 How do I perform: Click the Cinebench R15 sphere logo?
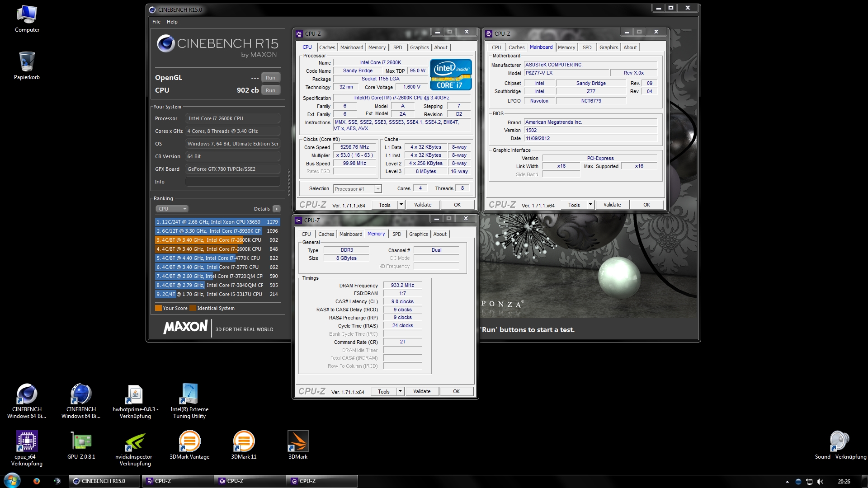165,43
